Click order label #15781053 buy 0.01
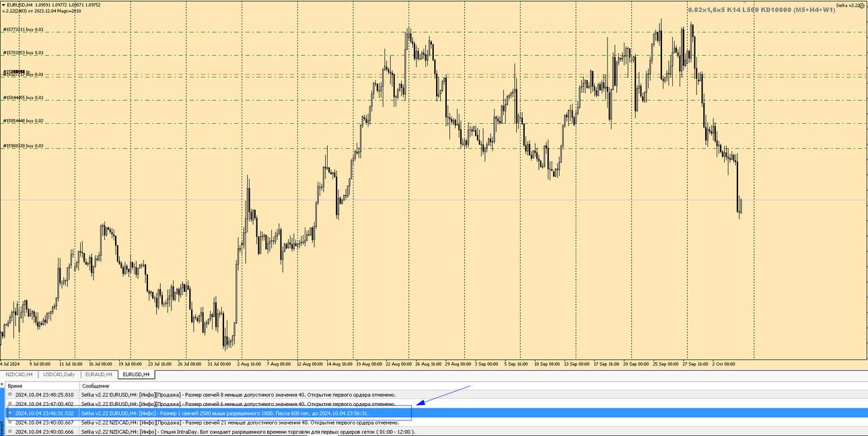Viewport: 868px width, 436px height. point(23,52)
